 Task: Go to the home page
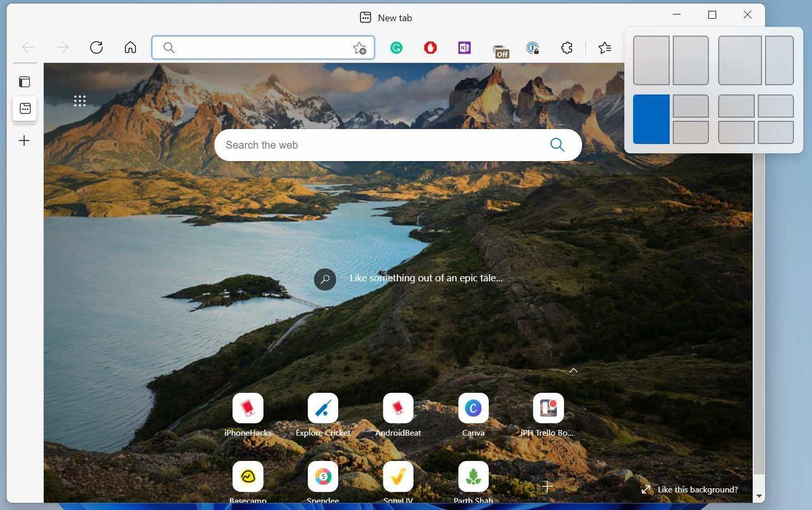tap(131, 47)
